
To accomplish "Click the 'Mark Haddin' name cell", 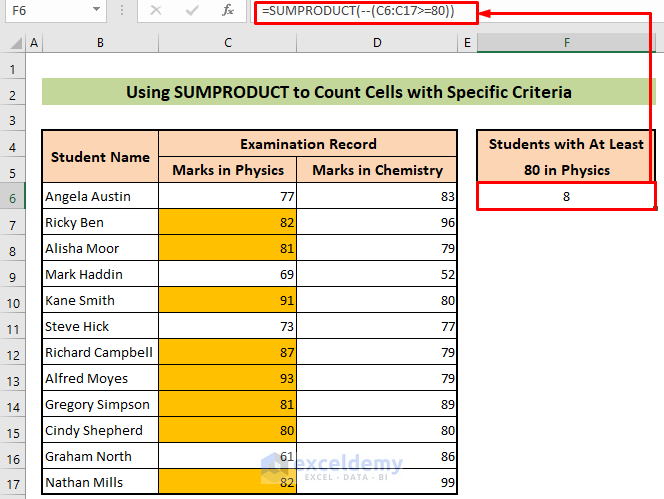I will (x=100, y=274).
